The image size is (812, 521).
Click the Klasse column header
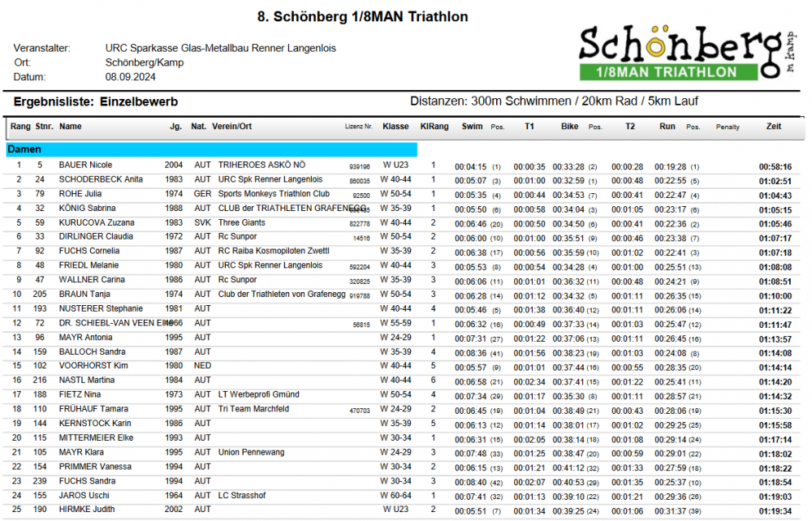(x=395, y=127)
